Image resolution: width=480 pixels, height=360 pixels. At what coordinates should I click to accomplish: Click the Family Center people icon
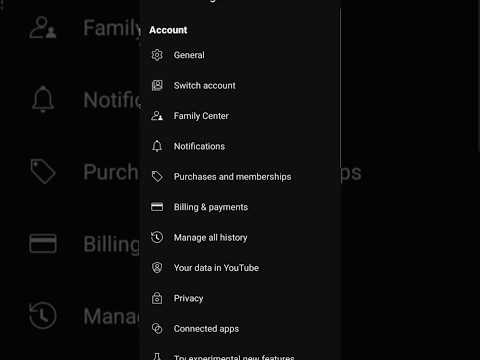(157, 116)
